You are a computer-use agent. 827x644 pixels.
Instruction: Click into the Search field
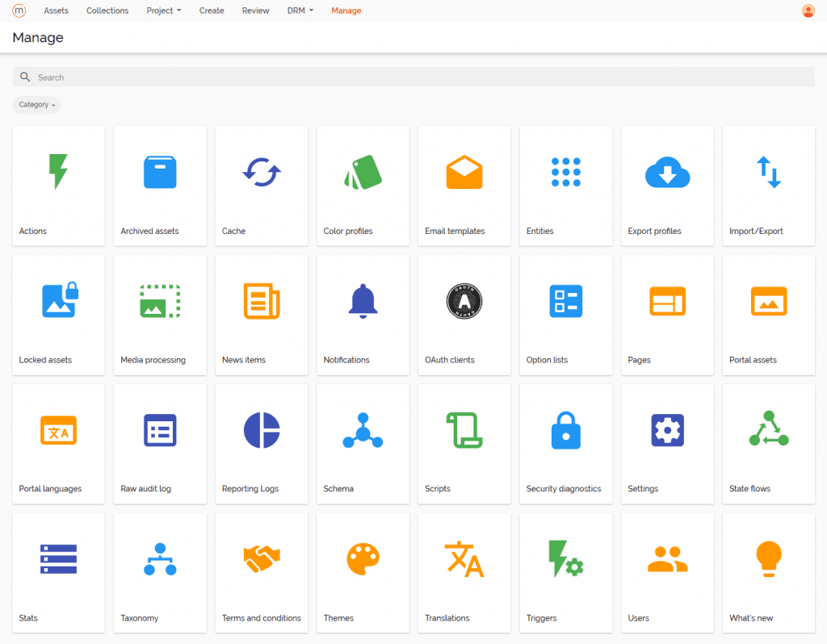(x=413, y=77)
